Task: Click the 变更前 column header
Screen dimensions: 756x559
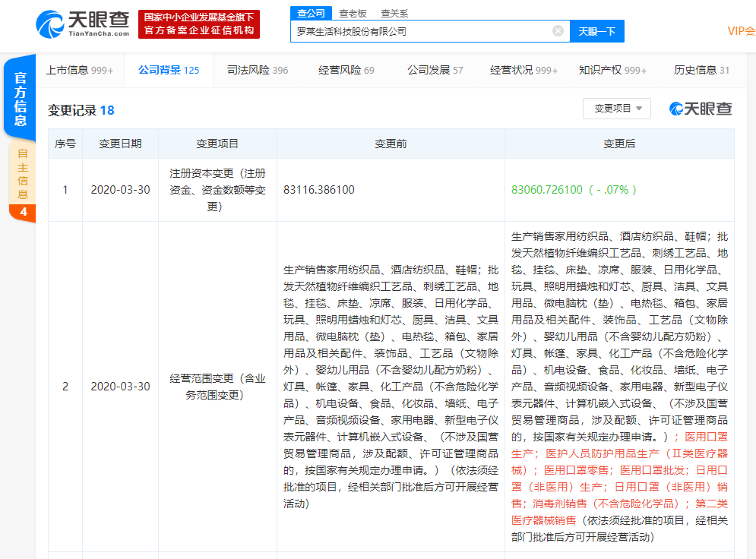Action: coord(391,144)
